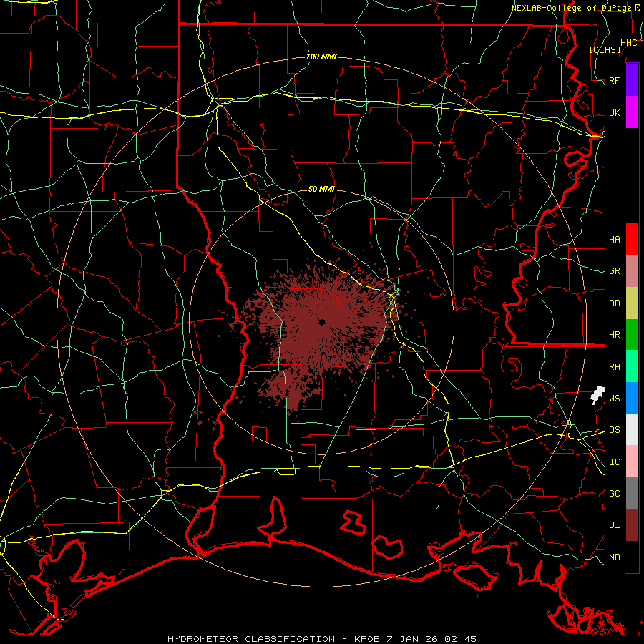This screenshot has width=644, height=644.
Task: Click the dark red BI legend swatch
Action: click(x=632, y=525)
